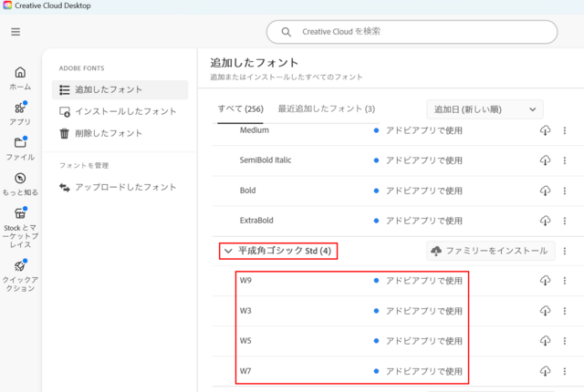Install the ExtraBold font via cloud icon
The height and width of the screenshot is (392, 584).
[x=545, y=221]
